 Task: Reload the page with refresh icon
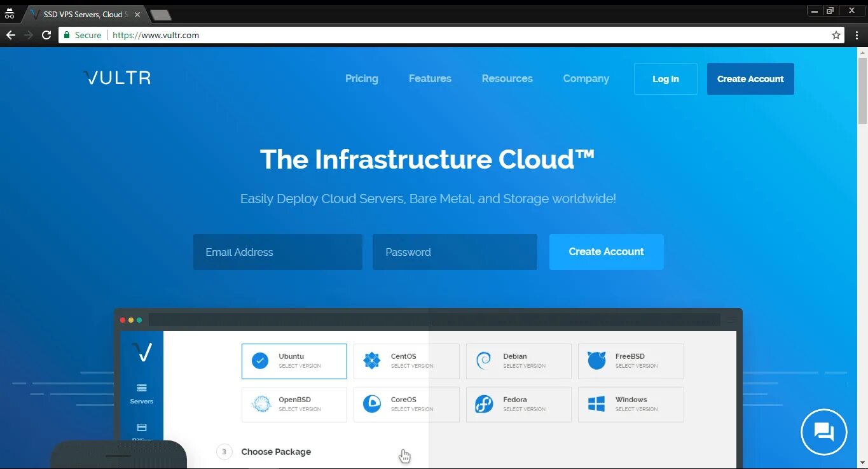pos(46,35)
